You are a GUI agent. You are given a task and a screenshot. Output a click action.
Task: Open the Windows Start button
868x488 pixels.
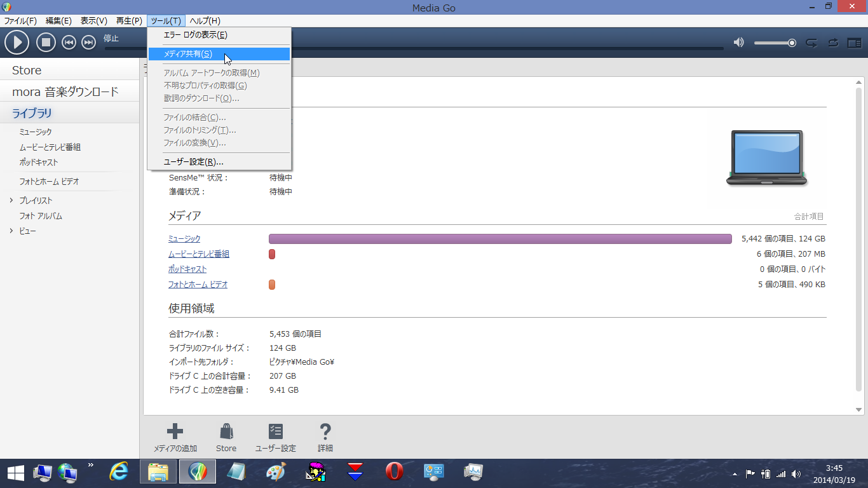tap(16, 472)
